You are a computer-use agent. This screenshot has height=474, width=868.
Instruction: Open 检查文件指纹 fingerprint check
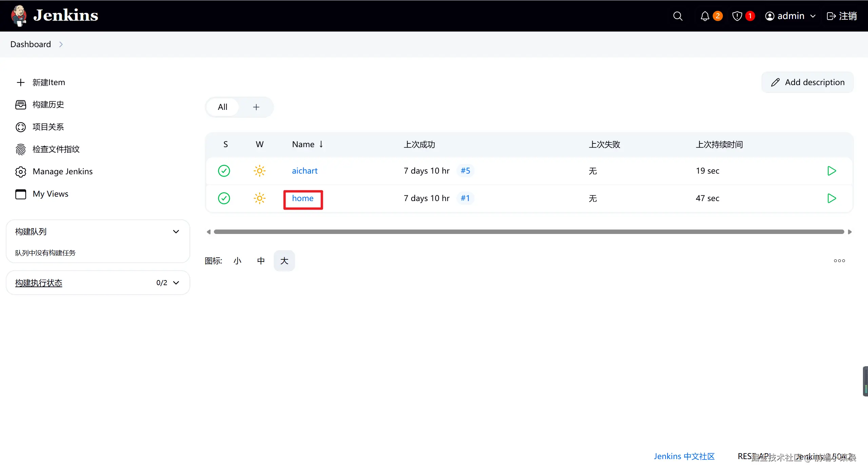[x=56, y=149]
